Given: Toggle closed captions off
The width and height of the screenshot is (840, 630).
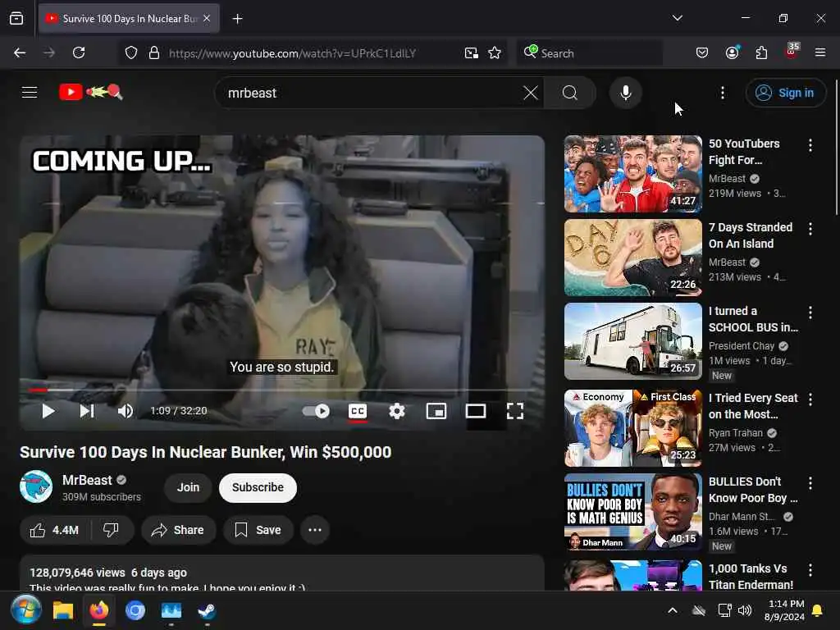Looking at the screenshot, I should point(358,411).
